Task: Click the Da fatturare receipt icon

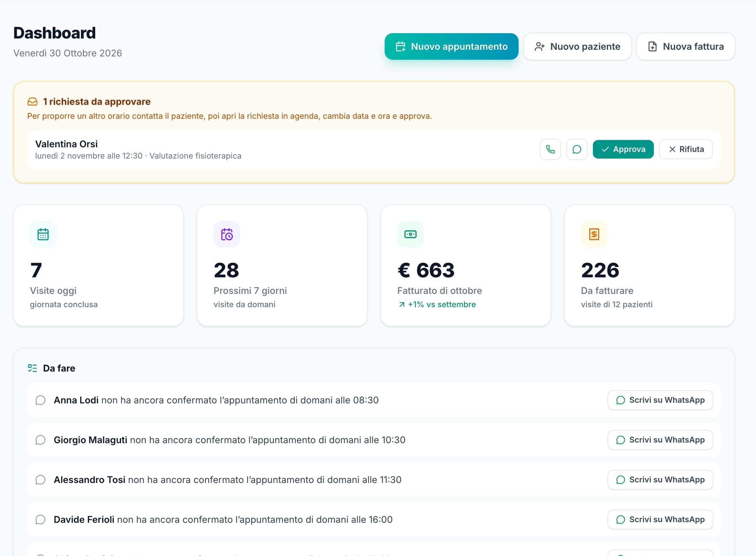Action: click(x=594, y=234)
